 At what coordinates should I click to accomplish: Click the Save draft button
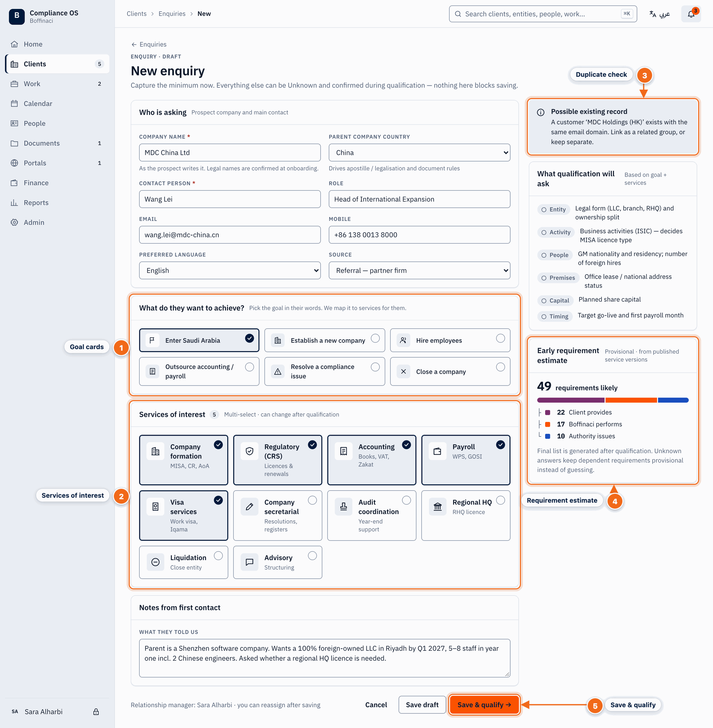click(422, 705)
